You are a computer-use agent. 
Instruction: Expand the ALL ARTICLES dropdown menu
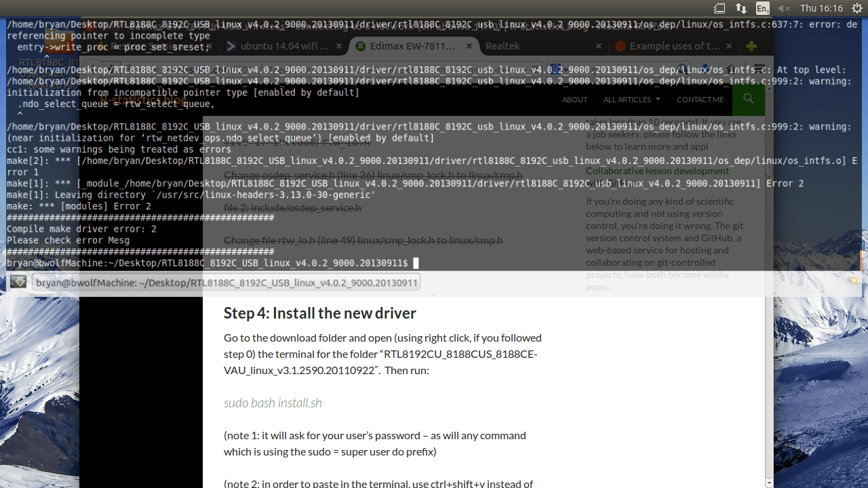click(631, 100)
